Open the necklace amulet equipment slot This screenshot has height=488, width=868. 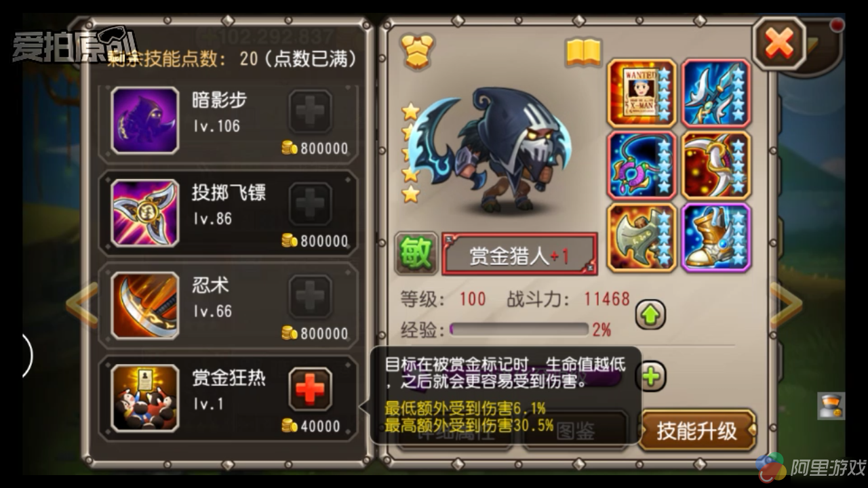coord(642,165)
